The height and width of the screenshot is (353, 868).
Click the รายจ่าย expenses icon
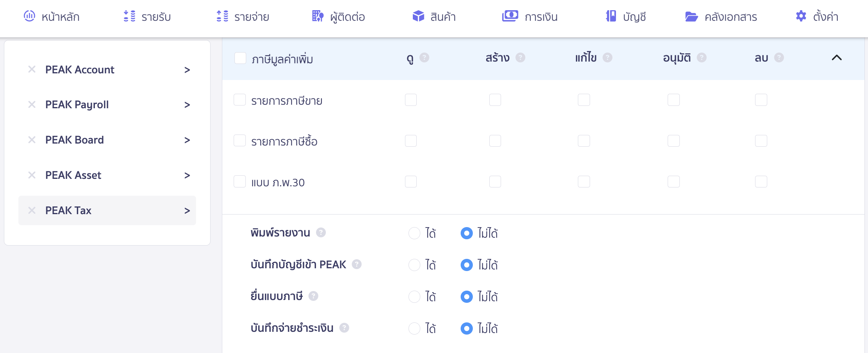[x=222, y=16]
